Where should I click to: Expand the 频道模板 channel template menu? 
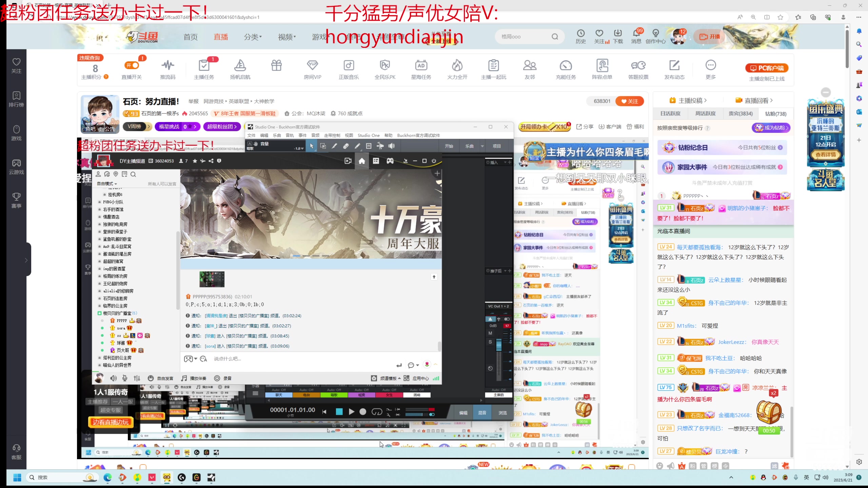coord(386,378)
